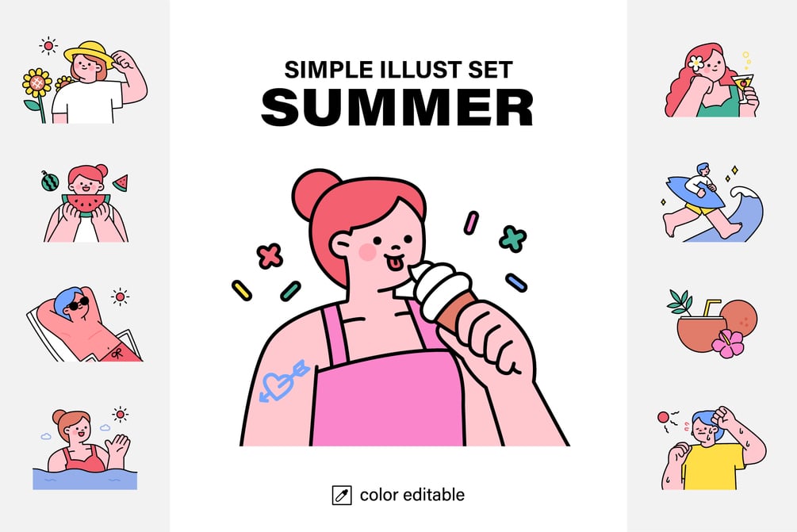Click the color editable label text
Image resolution: width=797 pixels, height=532 pixels.
click(412, 495)
